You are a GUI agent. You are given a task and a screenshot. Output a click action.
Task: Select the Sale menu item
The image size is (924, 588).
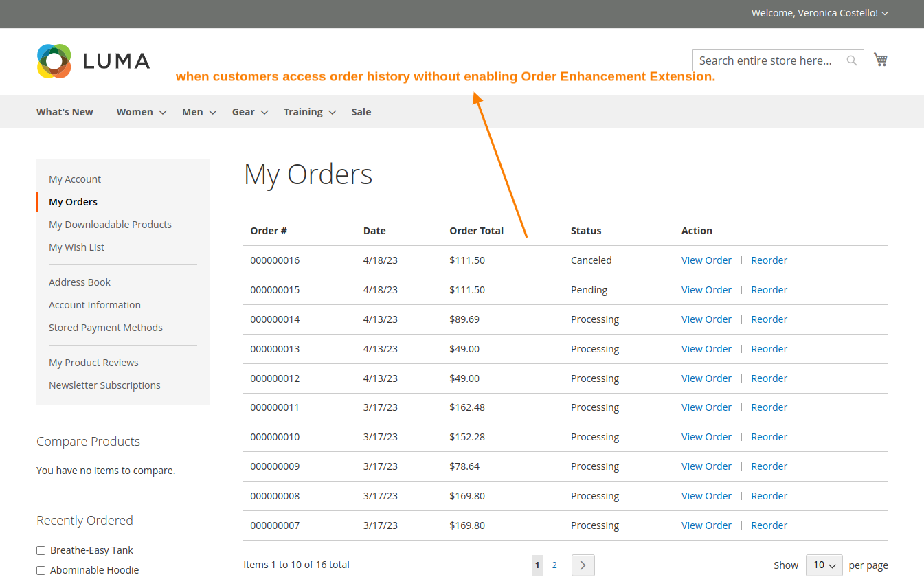(x=361, y=111)
